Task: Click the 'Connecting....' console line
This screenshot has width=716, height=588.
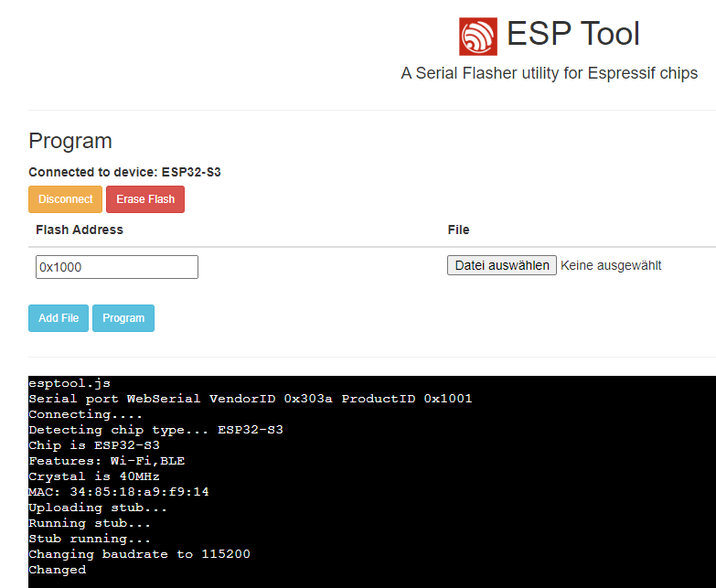Action: (85, 414)
